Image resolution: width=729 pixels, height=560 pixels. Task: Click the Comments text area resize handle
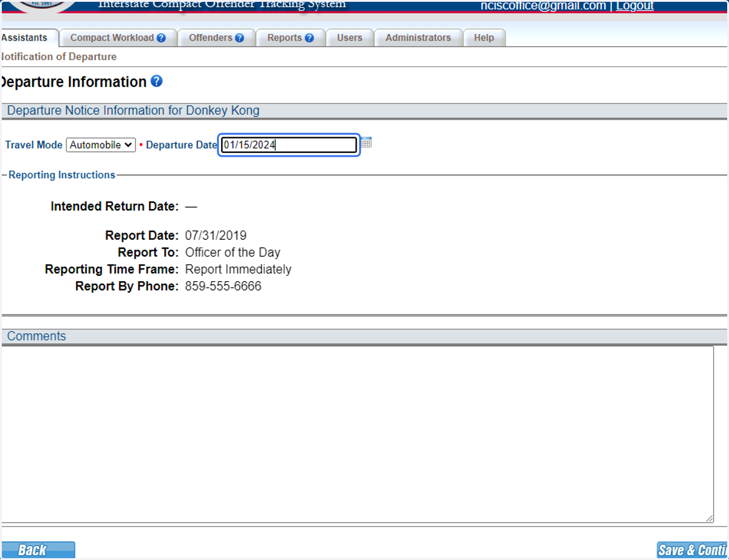coord(710,518)
